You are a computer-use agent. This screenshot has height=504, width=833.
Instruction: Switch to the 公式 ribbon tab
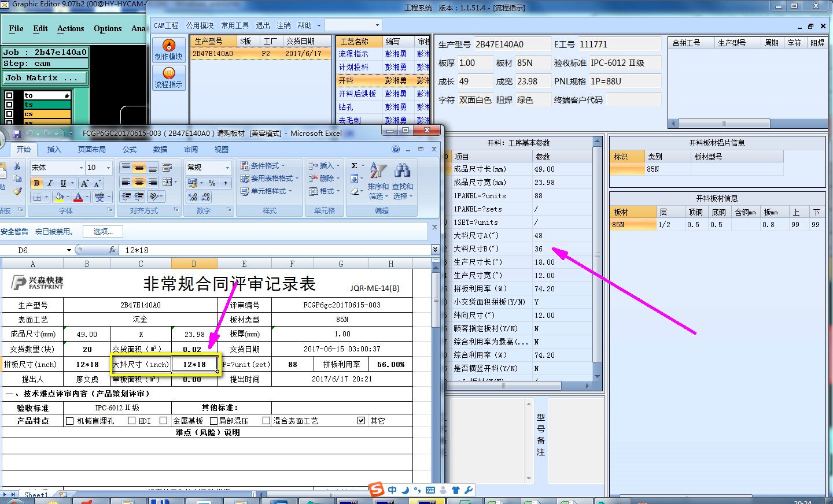click(130, 150)
